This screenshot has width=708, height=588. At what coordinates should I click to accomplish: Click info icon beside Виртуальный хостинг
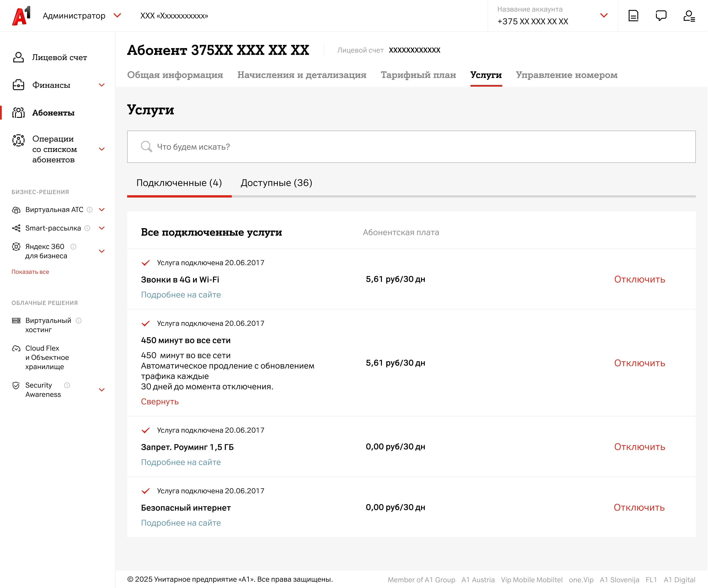click(x=79, y=320)
